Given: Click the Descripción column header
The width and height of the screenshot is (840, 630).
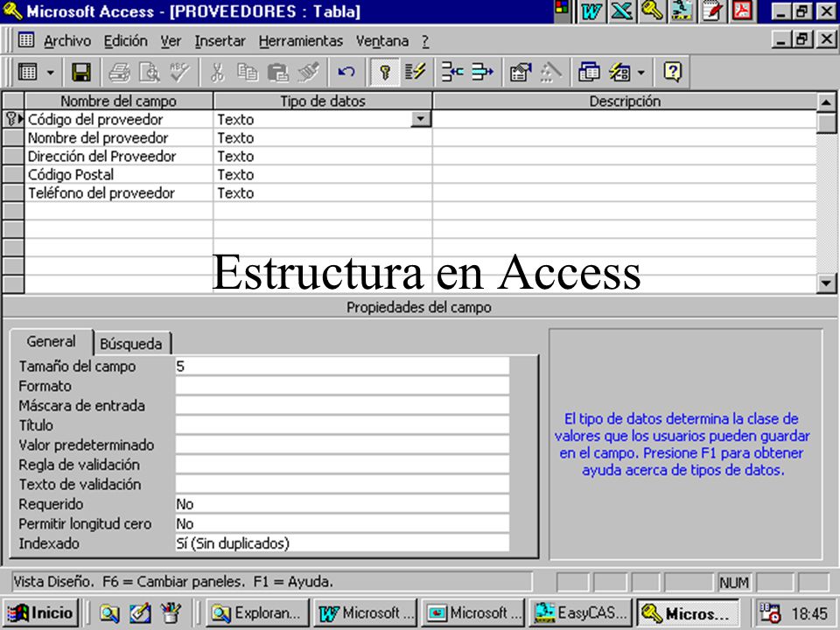Looking at the screenshot, I should click(625, 101).
